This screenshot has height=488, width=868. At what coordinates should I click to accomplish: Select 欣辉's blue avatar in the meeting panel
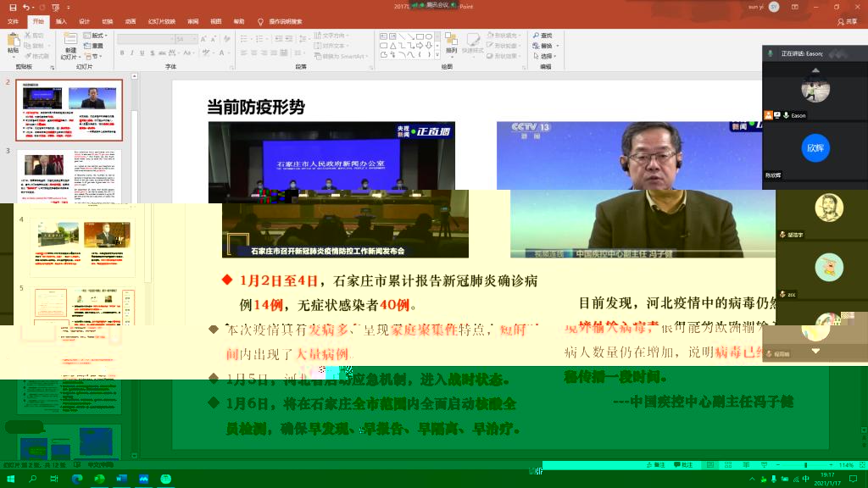pos(815,147)
